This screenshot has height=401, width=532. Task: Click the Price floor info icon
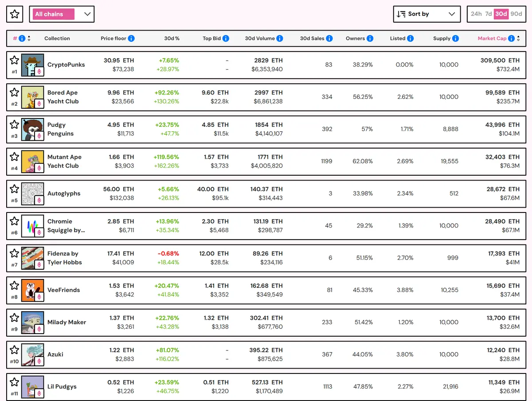(x=131, y=39)
